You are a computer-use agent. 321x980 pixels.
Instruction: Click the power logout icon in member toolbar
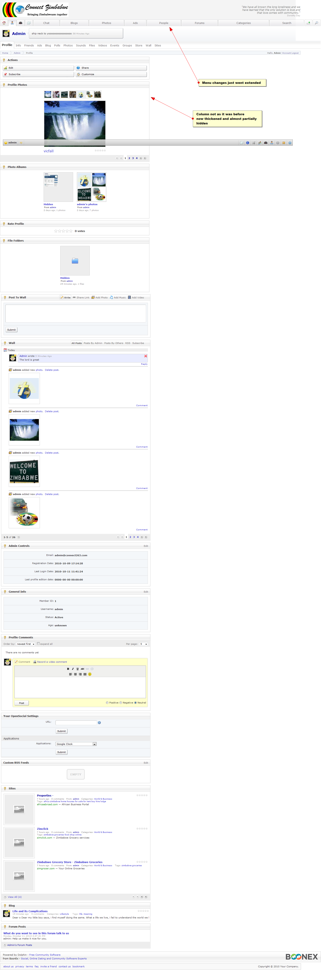pyautogui.click(x=290, y=143)
